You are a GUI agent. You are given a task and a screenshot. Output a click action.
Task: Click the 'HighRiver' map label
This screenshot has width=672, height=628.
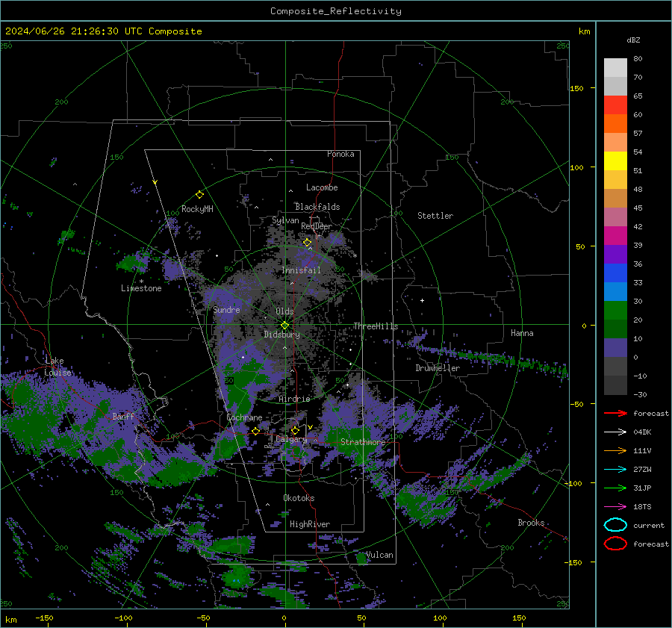(x=310, y=524)
